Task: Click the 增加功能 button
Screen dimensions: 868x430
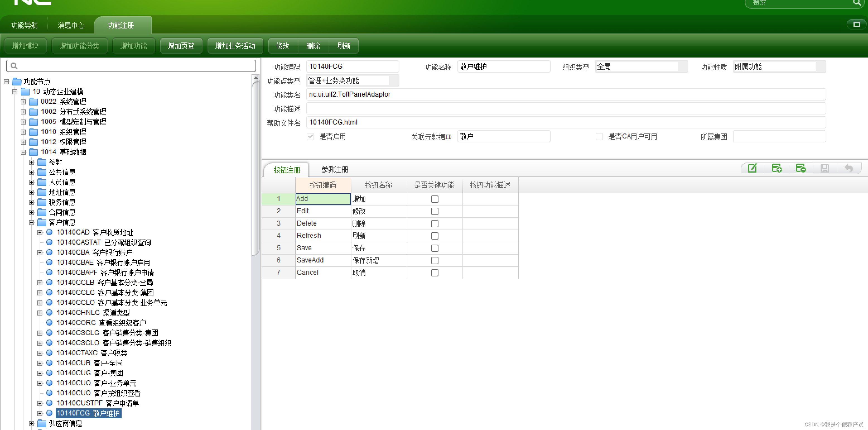Action: pyautogui.click(x=133, y=46)
